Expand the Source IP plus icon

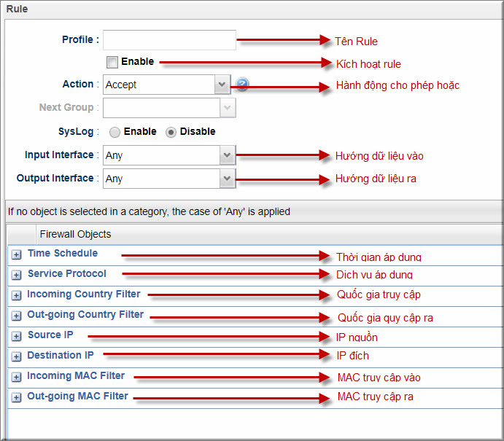pos(16,336)
